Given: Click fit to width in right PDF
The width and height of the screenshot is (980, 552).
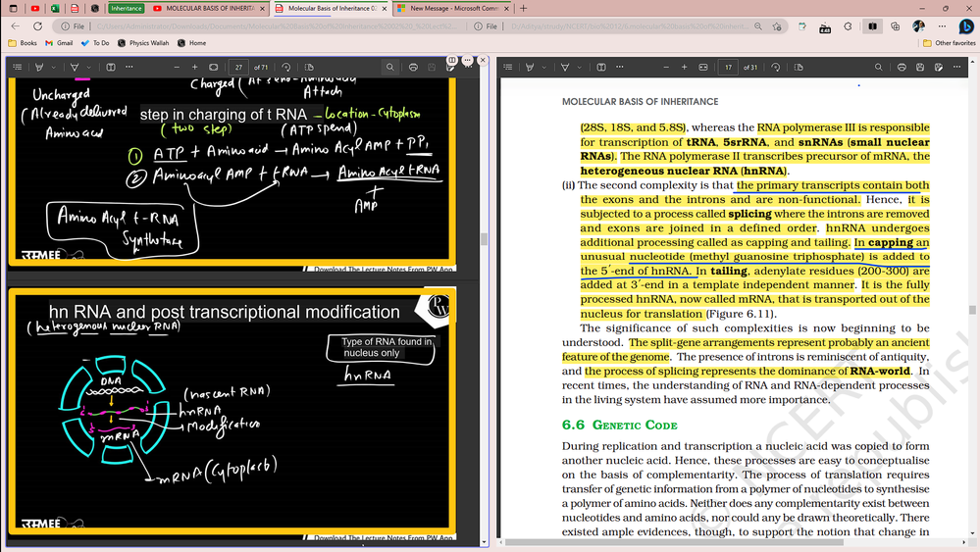Looking at the screenshot, I should pyautogui.click(x=703, y=67).
